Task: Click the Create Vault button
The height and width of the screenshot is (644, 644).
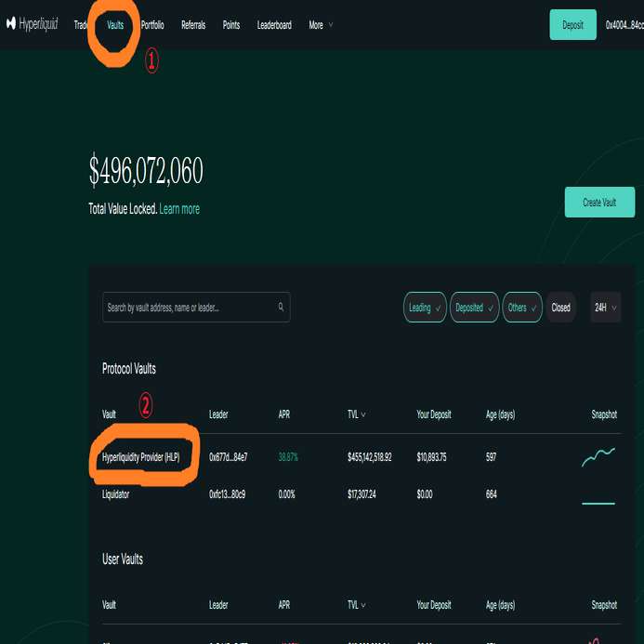Action: pyautogui.click(x=599, y=202)
